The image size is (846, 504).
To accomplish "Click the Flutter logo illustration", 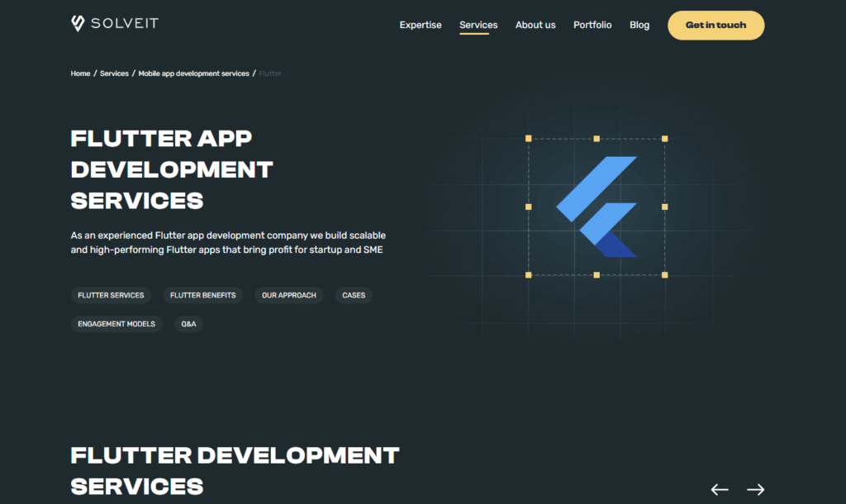I will pos(596,207).
